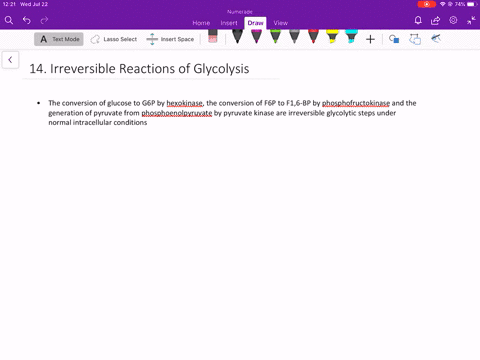This screenshot has height=360, width=480.
Task: Toggle Text Mode
Action: 59,39
